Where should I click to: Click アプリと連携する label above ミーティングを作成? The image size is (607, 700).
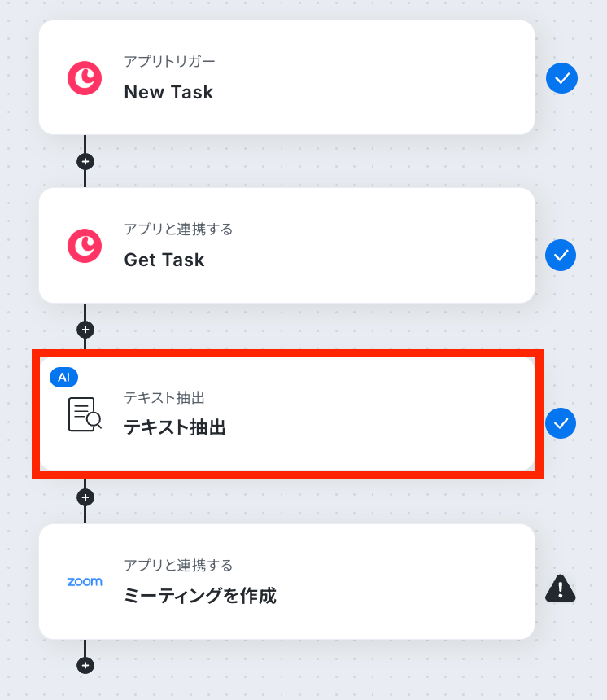178,565
